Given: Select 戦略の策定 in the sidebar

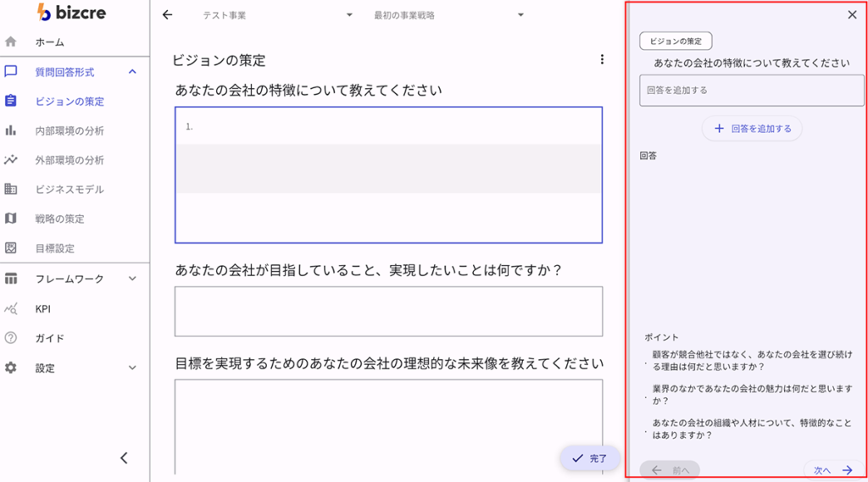Looking at the screenshot, I should pyautogui.click(x=59, y=219).
